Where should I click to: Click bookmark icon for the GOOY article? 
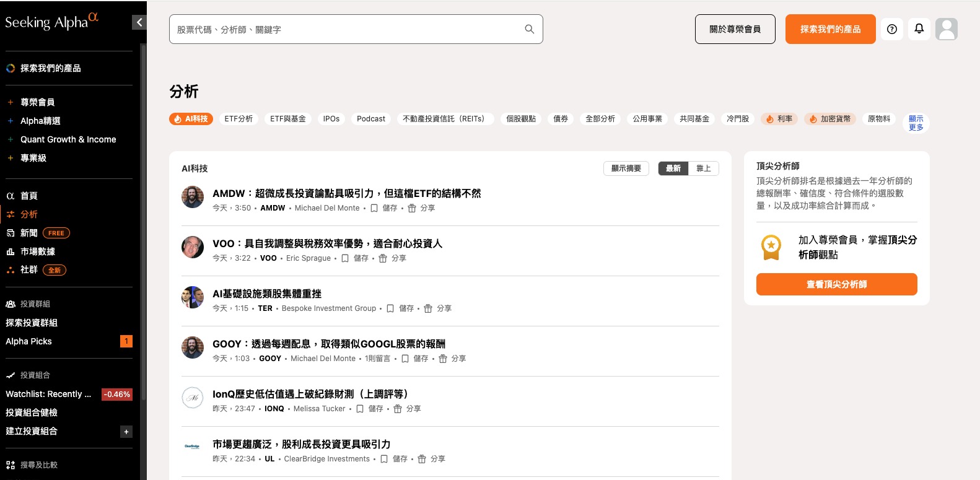click(x=405, y=359)
